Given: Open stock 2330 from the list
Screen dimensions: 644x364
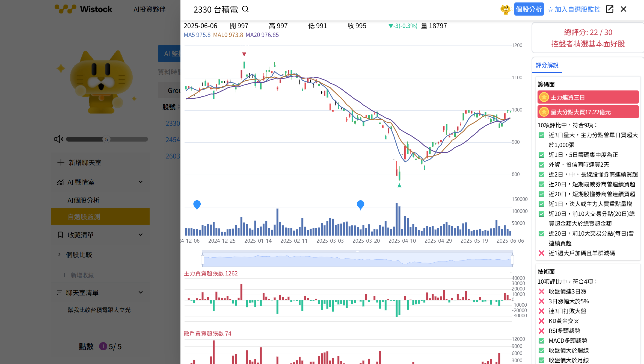Looking at the screenshot, I should [x=173, y=123].
